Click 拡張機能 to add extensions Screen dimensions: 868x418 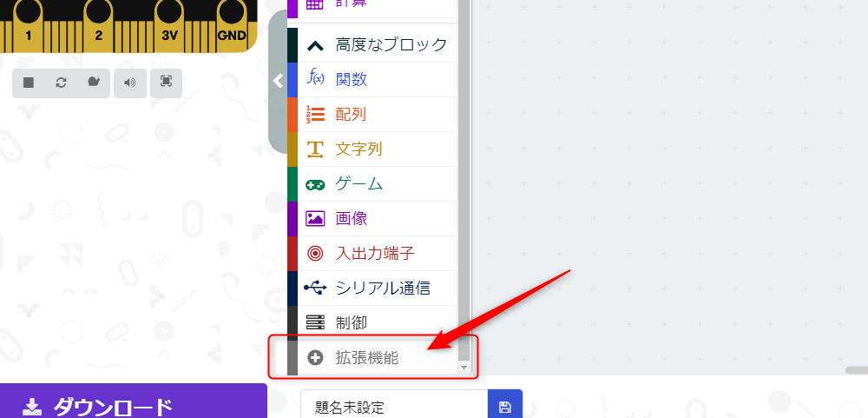click(x=366, y=357)
